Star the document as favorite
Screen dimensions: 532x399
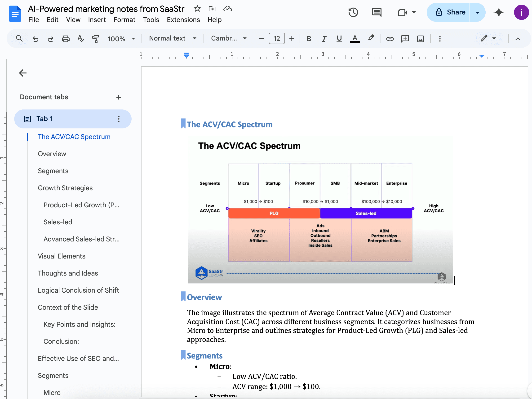click(197, 9)
